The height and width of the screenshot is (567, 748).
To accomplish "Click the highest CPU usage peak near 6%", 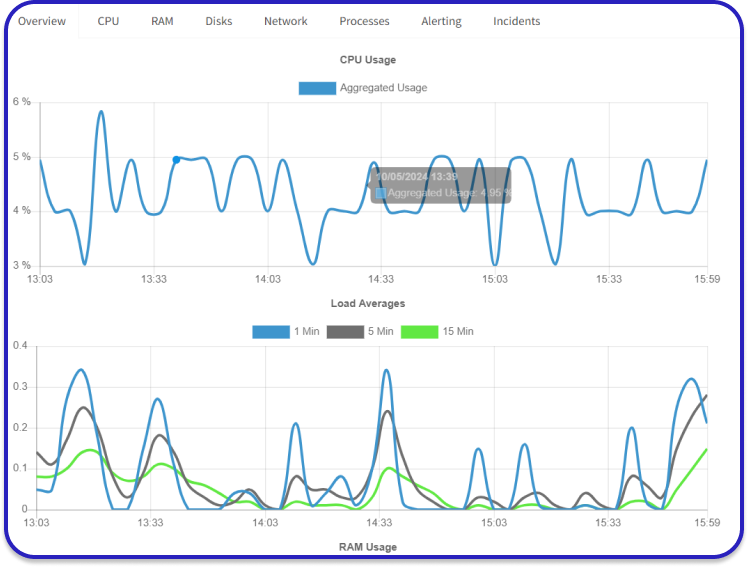I will point(101,112).
